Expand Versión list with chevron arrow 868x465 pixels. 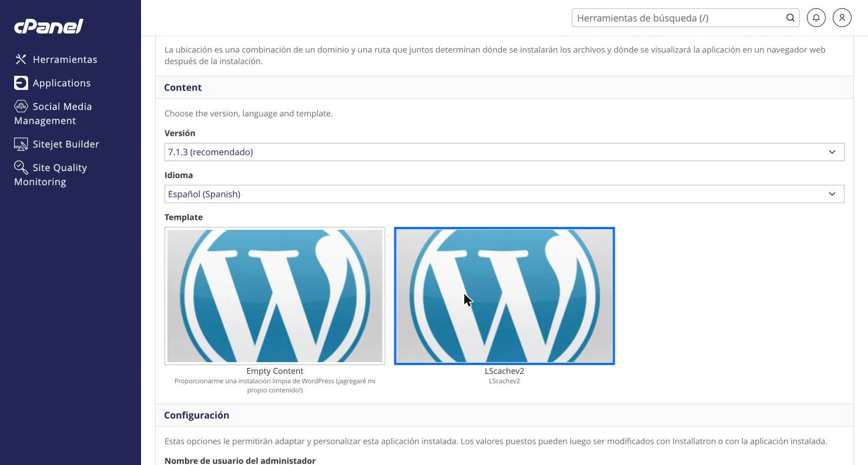point(832,152)
